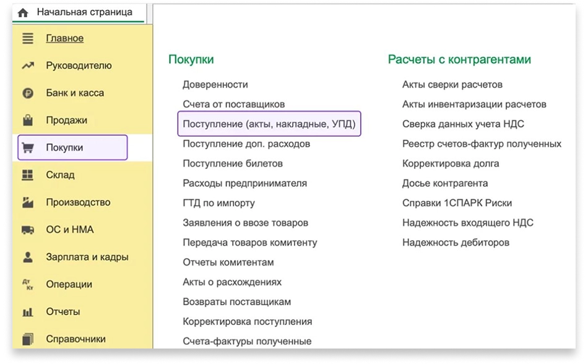Open Реестр счетов-фактур полученных
The image size is (588, 364).
482,144
